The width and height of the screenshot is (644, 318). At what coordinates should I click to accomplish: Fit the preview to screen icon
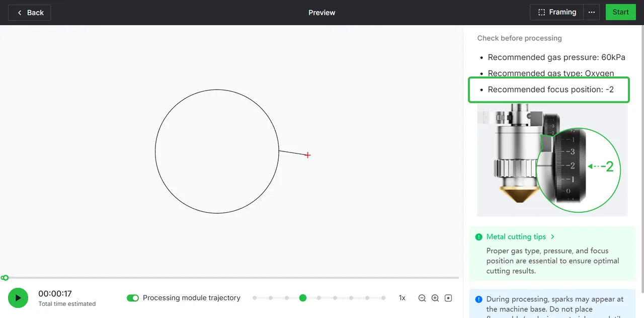pos(448,298)
